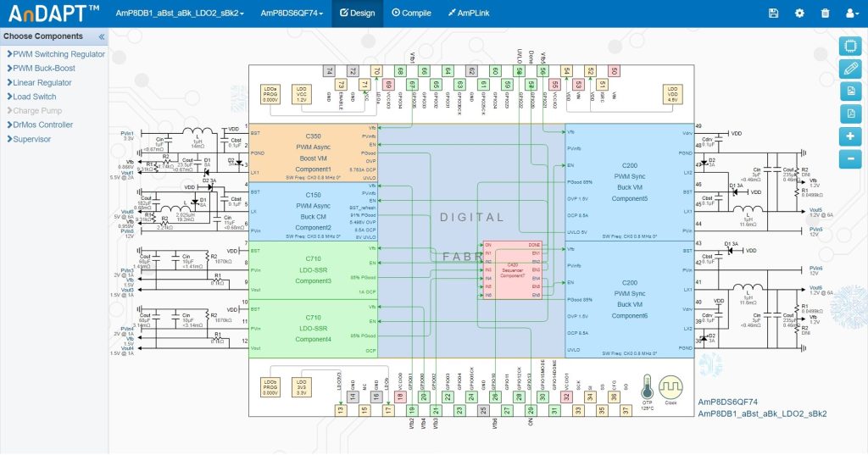The width and height of the screenshot is (868, 455).
Task: Click pin 18 VCCIO0
Action: (400, 397)
